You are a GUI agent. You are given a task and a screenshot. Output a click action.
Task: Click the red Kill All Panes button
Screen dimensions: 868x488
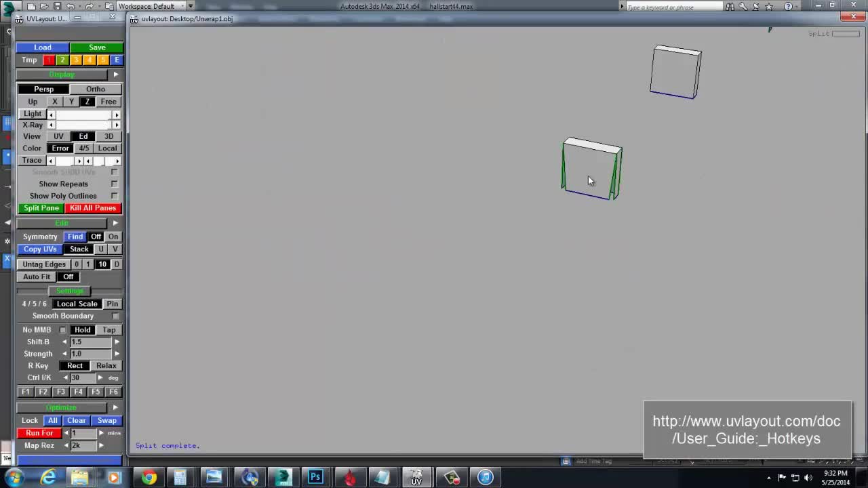(93, 208)
